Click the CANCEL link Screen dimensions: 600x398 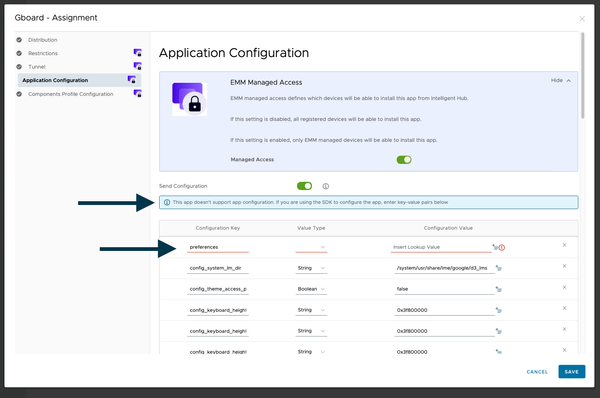point(537,372)
